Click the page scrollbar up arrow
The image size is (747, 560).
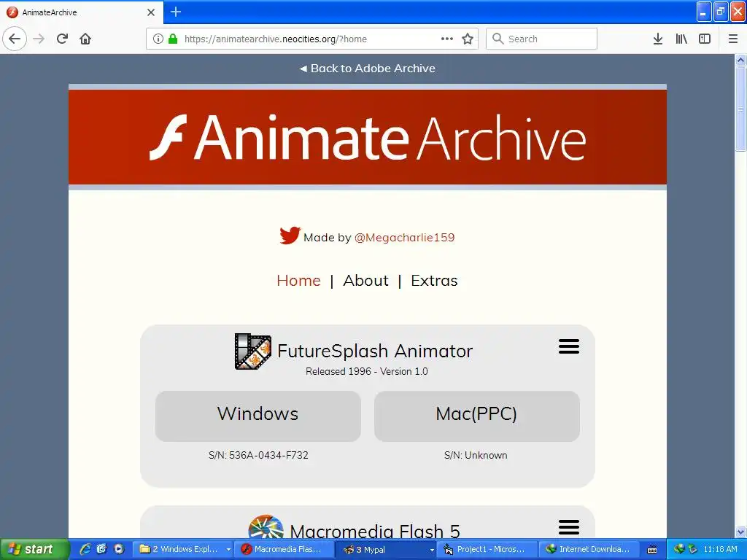point(740,60)
